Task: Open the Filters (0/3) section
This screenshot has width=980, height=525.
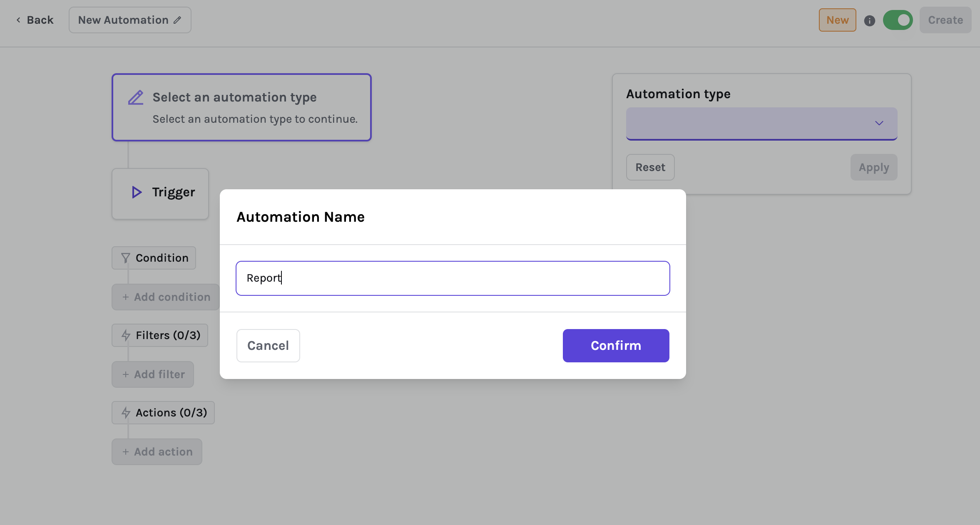Action: click(160, 335)
